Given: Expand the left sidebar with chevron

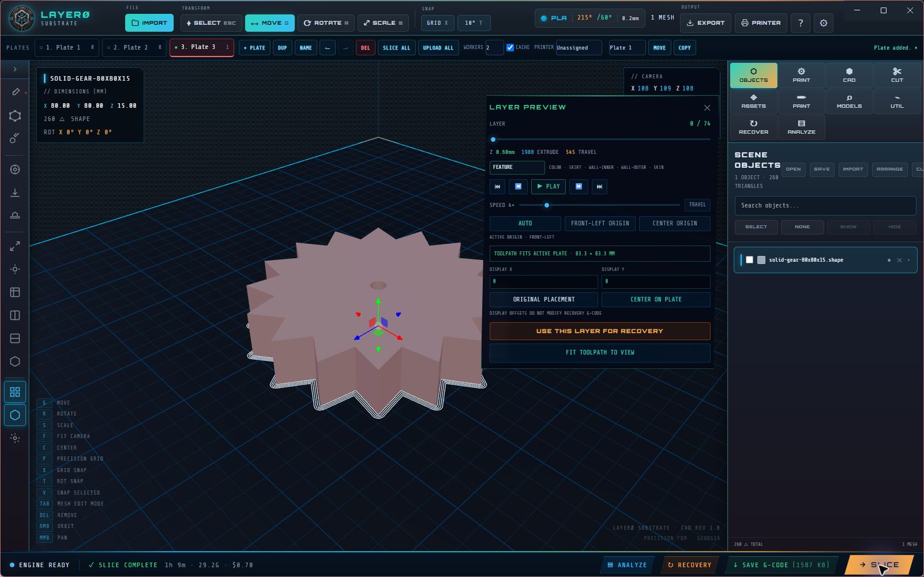Looking at the screenshot, I should point(15,69).
